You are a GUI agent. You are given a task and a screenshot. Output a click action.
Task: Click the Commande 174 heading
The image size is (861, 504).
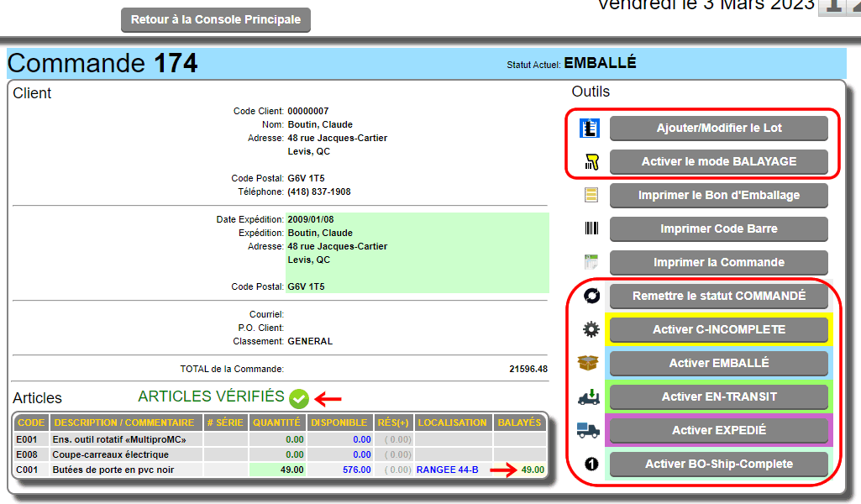coord(102,63)
